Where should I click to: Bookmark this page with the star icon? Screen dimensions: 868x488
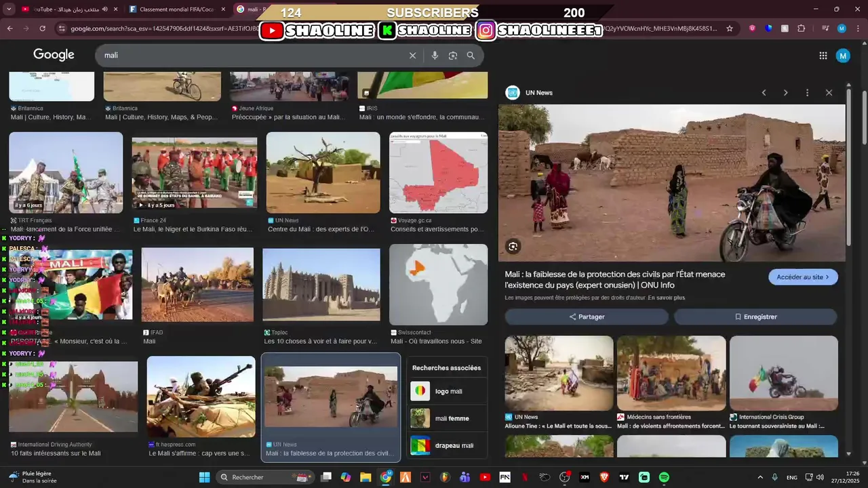pyautogui.click(x=730, y=28)
